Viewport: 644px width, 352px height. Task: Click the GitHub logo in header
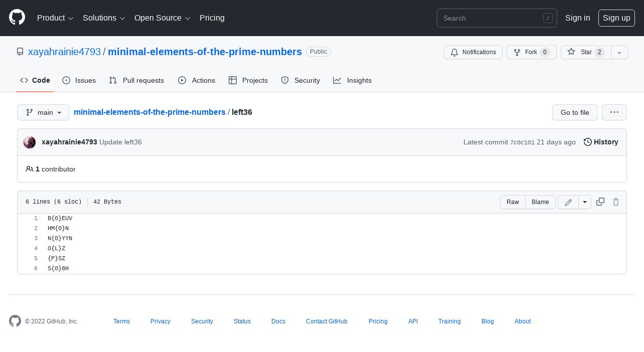(x=17, y=18)
